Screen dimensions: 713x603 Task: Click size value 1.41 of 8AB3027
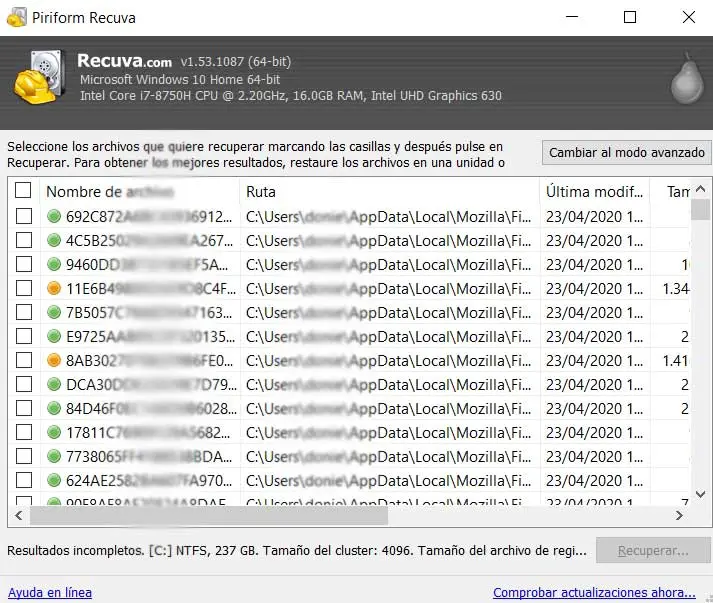[675, 361]
